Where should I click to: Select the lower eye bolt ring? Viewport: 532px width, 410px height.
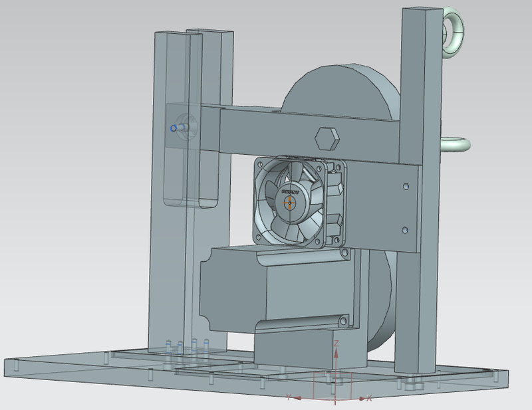[456, 144]
